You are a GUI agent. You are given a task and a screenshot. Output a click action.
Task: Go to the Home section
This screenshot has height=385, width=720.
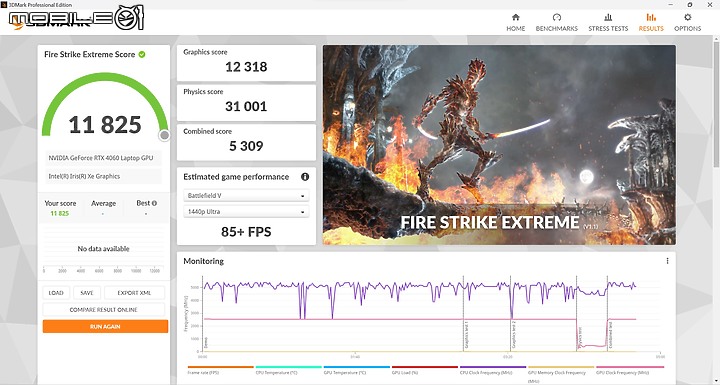pyautogui.click(x=516, y=23)
